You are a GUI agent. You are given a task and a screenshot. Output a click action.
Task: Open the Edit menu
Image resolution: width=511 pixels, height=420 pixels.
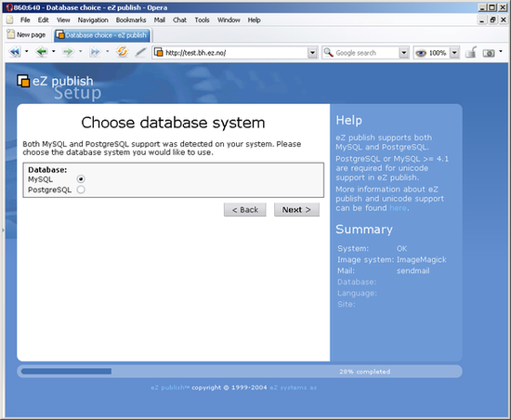point(43,20)
